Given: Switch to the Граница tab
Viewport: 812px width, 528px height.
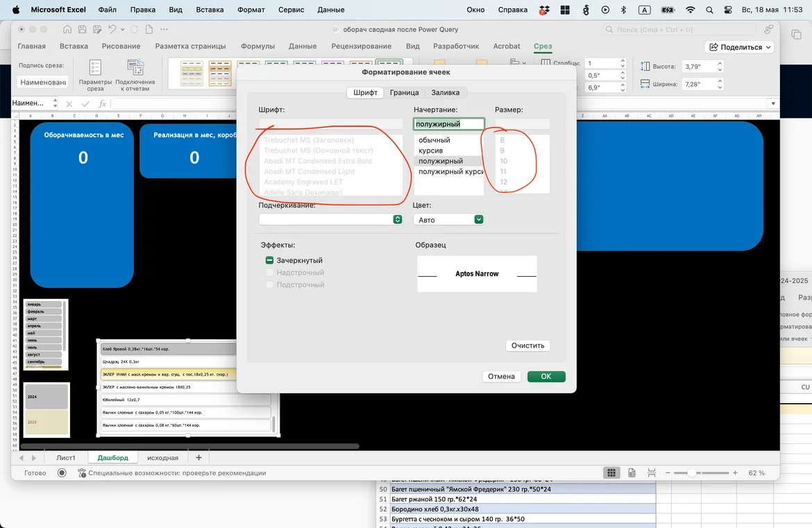Looking at the screenshot, I should (x=404, y=92).
